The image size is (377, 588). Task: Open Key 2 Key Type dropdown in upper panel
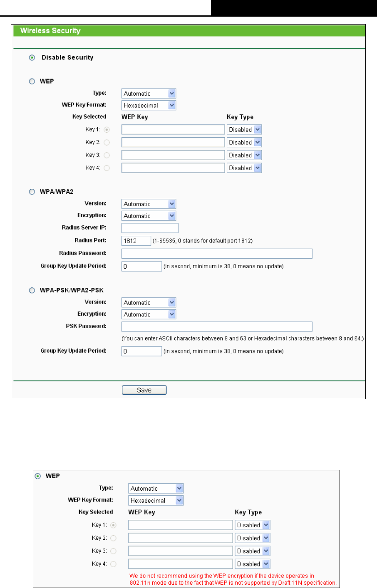point(244,143)
